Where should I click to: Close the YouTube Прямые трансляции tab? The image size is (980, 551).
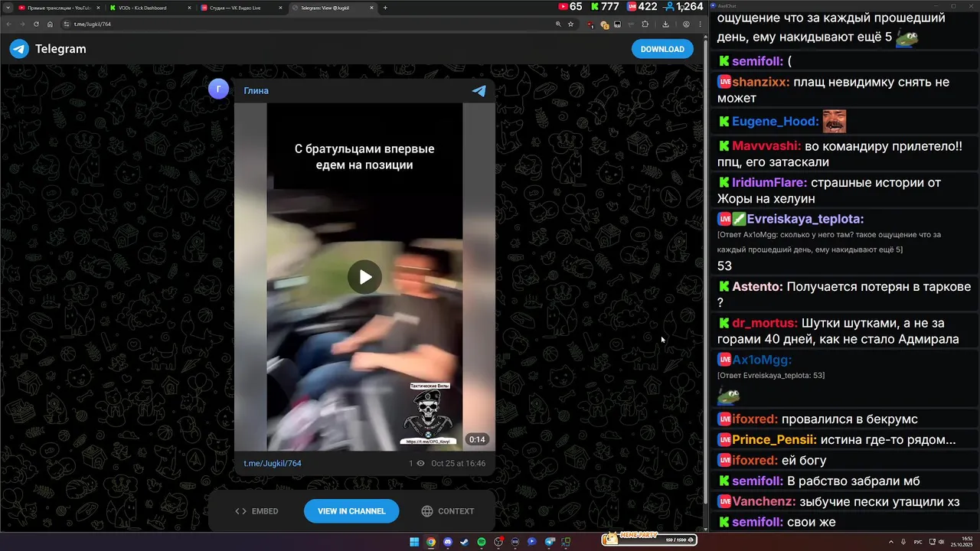pyautogui.click(x=98, y=8)
